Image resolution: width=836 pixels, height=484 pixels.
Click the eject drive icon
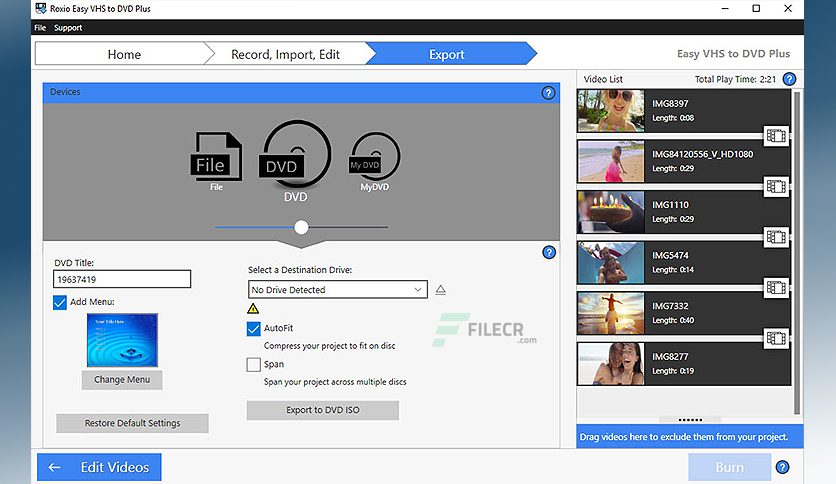(x=440, y=290)
